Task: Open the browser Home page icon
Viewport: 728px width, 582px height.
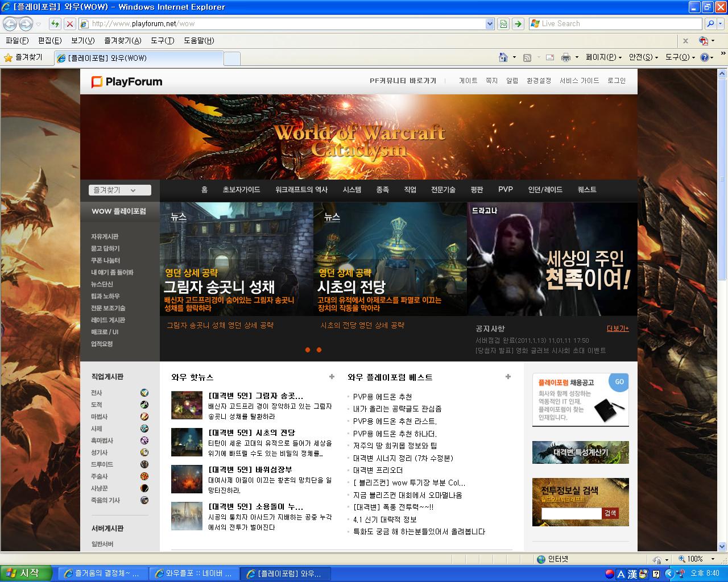Action: [x=503, y=57]
